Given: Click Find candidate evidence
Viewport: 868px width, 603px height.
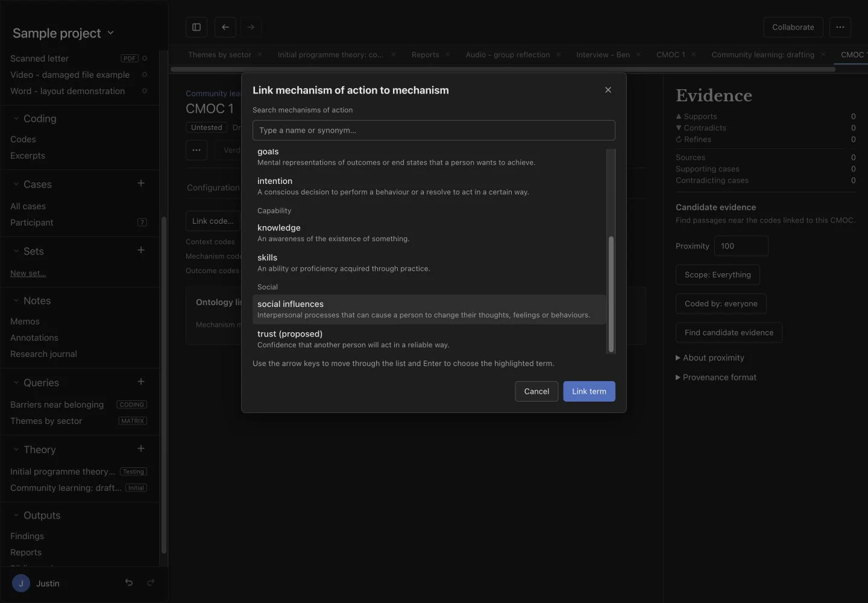Looking at the screenshot, I should [x=729, y=333].
